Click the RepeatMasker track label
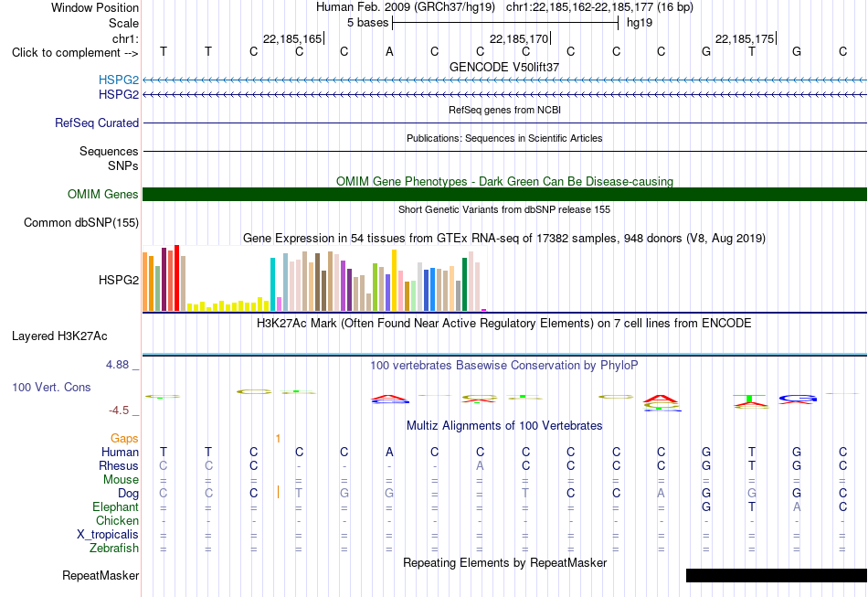The width and height of the screenshot is (868, 597). (101, 575)
